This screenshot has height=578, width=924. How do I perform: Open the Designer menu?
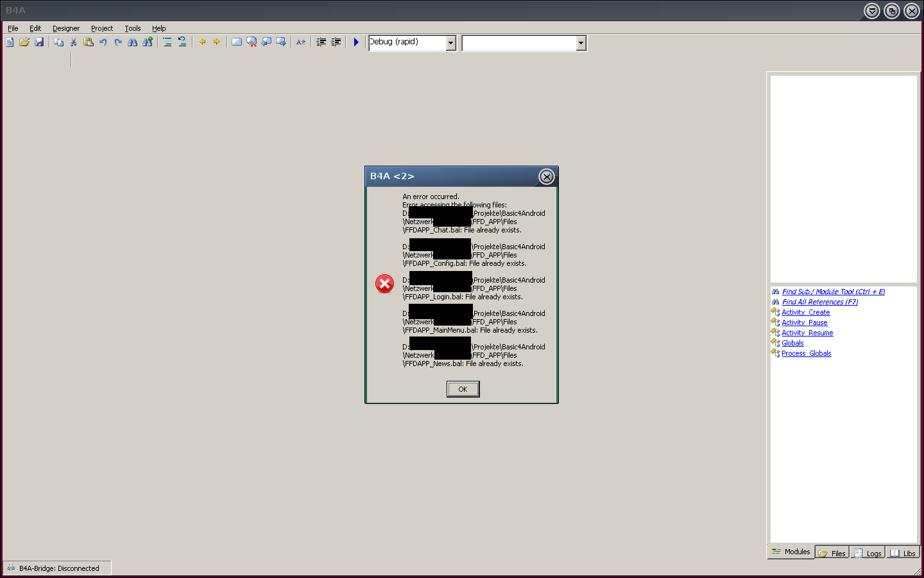(x=66, y=28)
